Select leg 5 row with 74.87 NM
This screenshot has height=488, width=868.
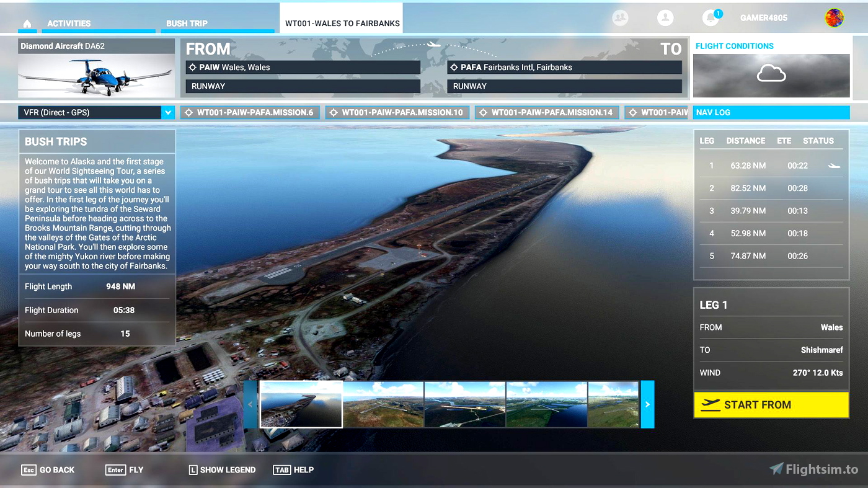tap(771, 255)
